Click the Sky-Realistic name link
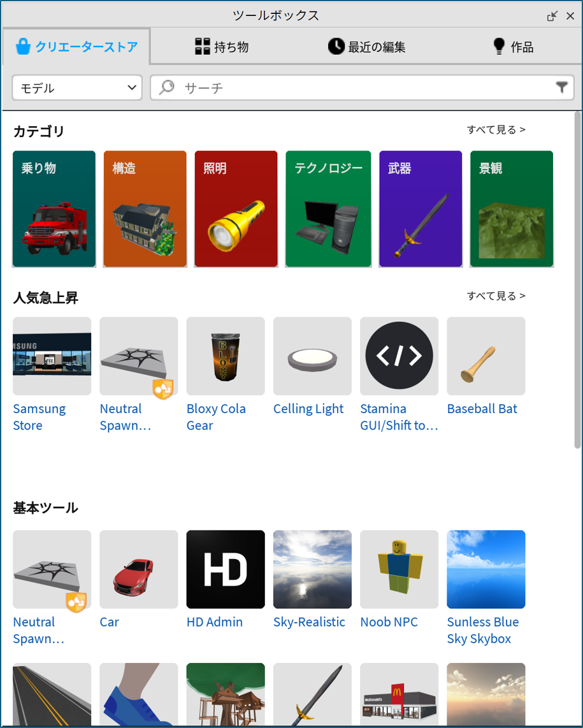 309,622
